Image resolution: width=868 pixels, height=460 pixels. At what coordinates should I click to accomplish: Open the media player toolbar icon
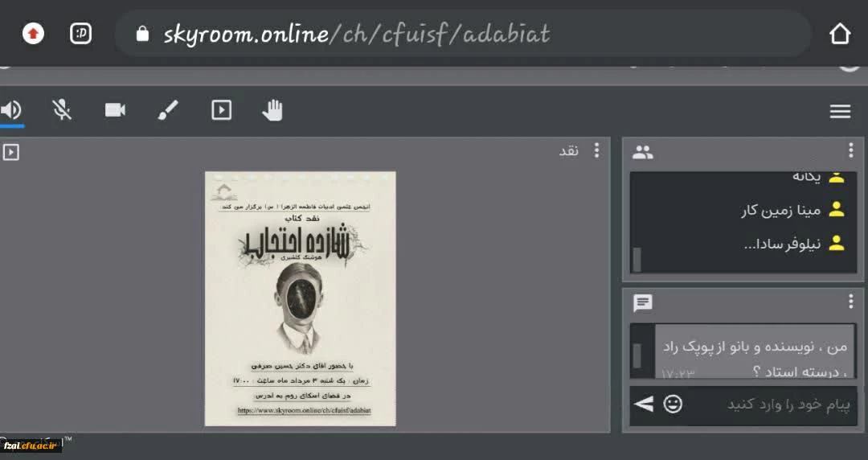[221, 110]
